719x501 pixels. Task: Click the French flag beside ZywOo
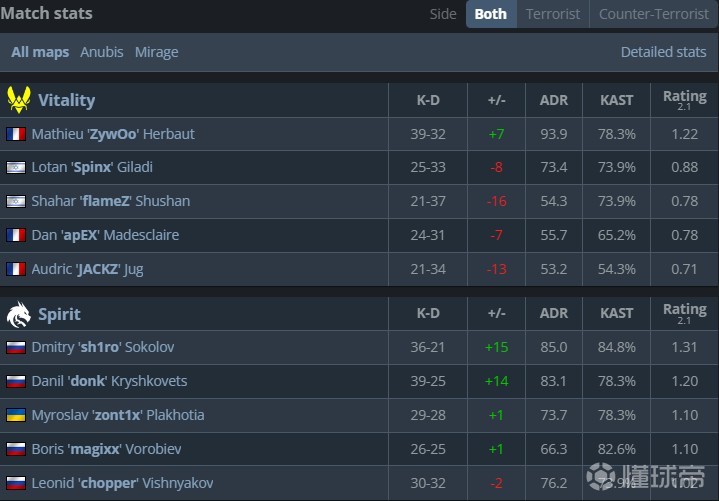(16, 134)
